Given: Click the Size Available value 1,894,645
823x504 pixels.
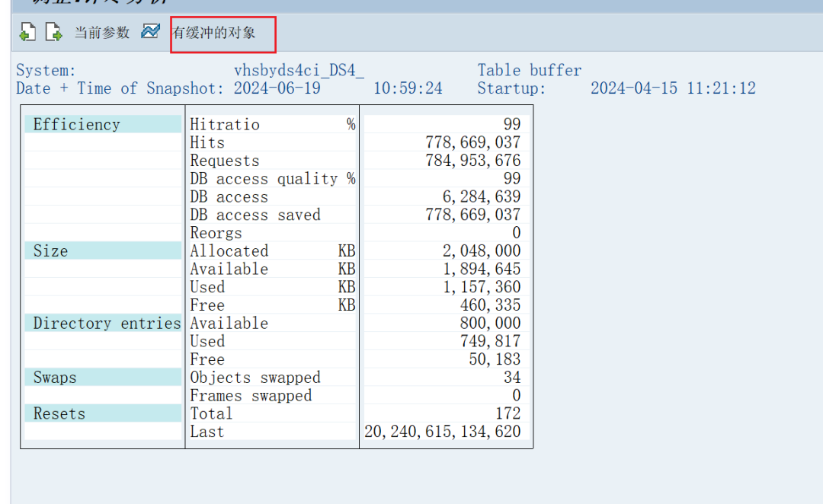Looking at the screenshot, I should [482, 269].
